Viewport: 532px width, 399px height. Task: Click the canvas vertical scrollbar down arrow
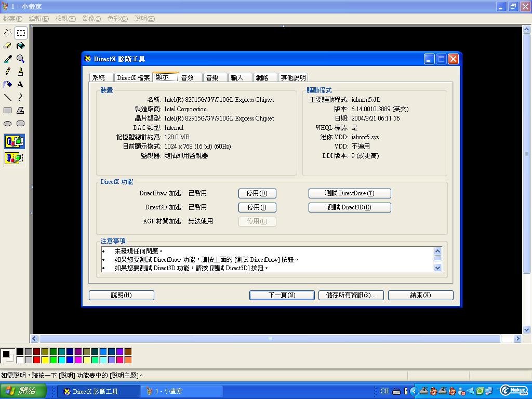(526, 329)
